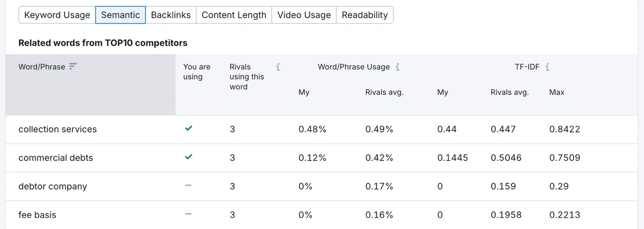Switch to the Backlinks tab

[x=171, y=15]
